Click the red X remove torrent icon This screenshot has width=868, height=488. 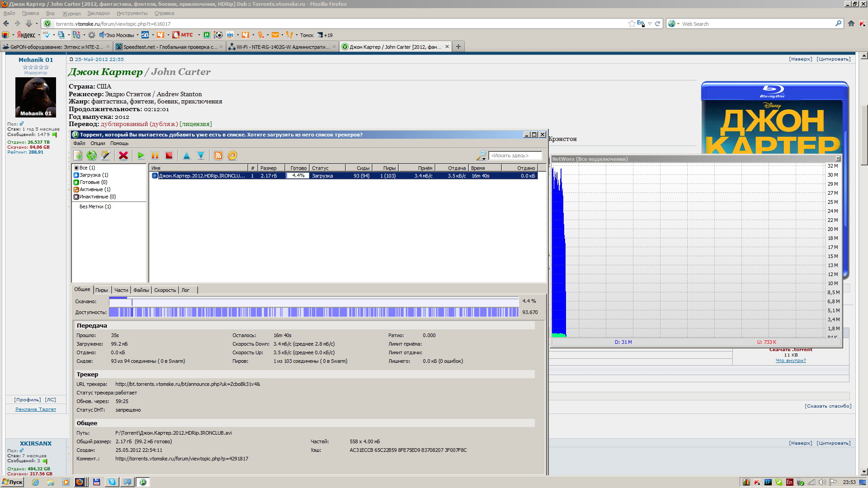123,155
